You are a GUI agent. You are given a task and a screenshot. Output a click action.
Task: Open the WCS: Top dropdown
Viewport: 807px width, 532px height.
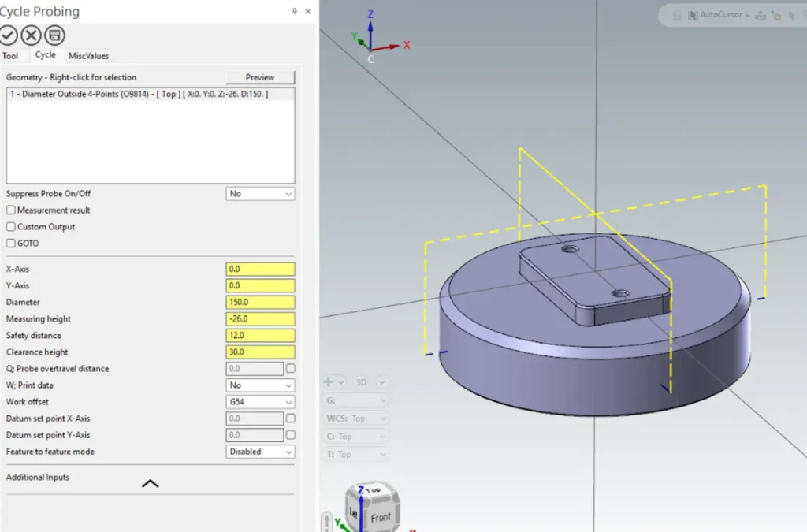(355, 419)
